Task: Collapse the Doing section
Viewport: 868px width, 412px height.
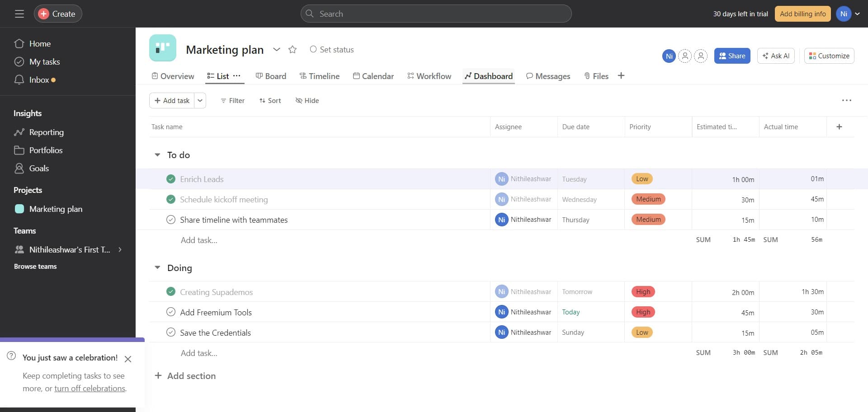Action: tap(157, 268)
